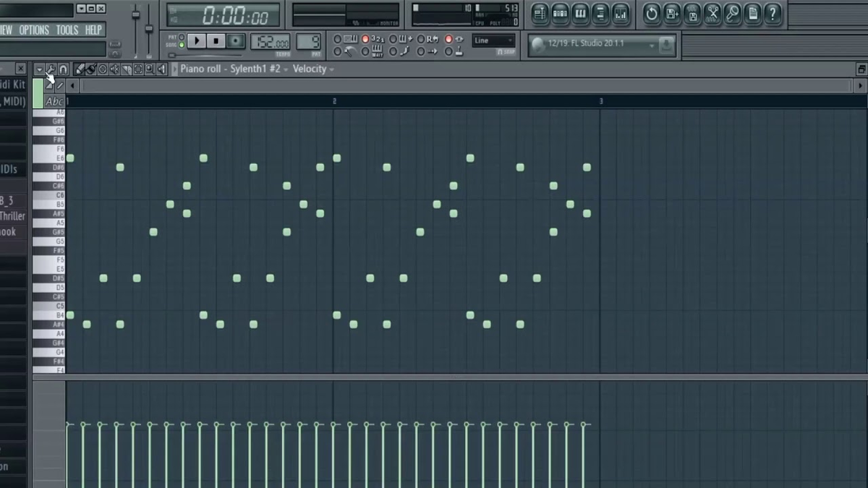Click the Save new version icon
The width and height of the screenshot is (868, 488).
point(672,13)
